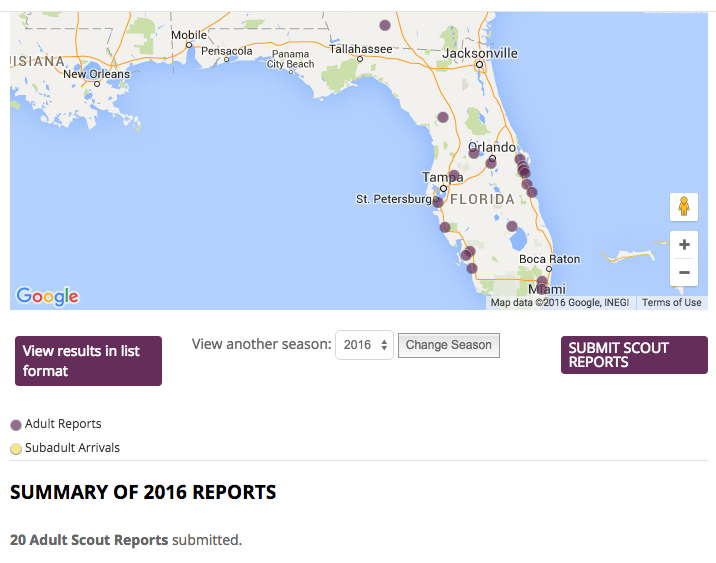716x563 pixels.
Task: Select the report marker at St. Petersburg
Action: 437,201
